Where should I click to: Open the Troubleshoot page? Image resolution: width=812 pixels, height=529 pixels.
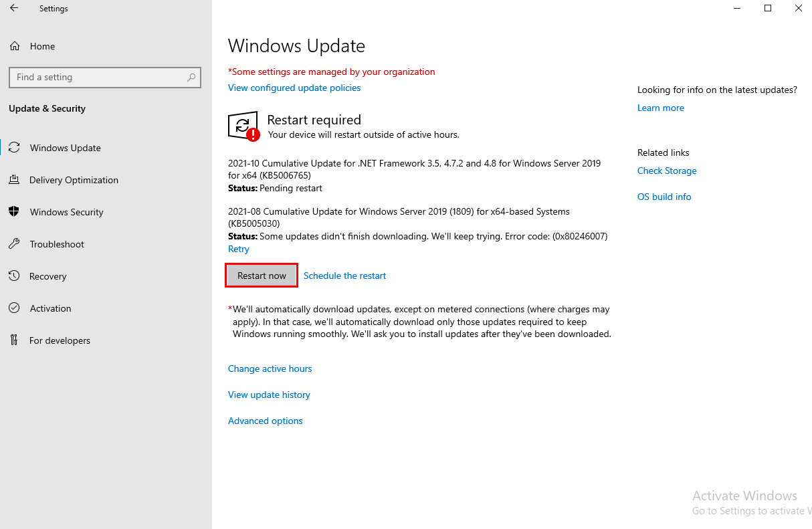pyautogui.click(x=57, y=244)
